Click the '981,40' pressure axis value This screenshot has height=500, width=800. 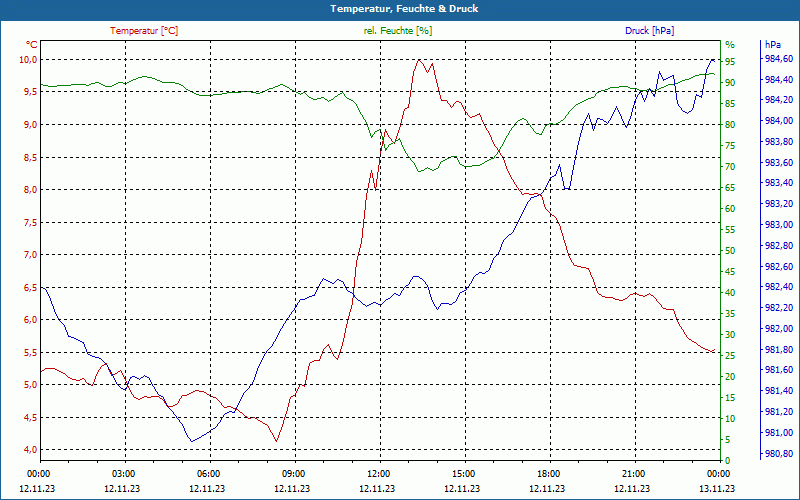tap(779, 391)
